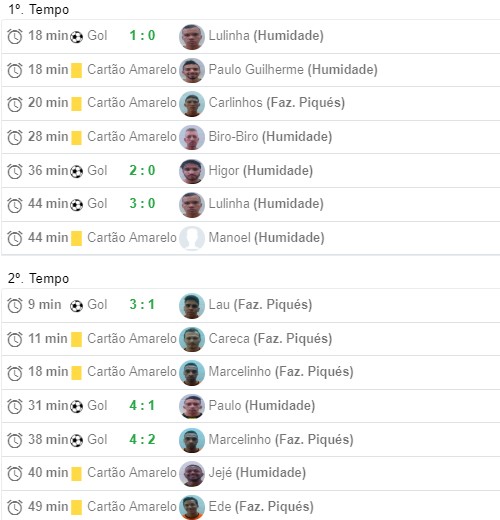Click the yellow card icon for Careca
The image size is (500, 520).
pyautogui.click(x=76, y=339)
